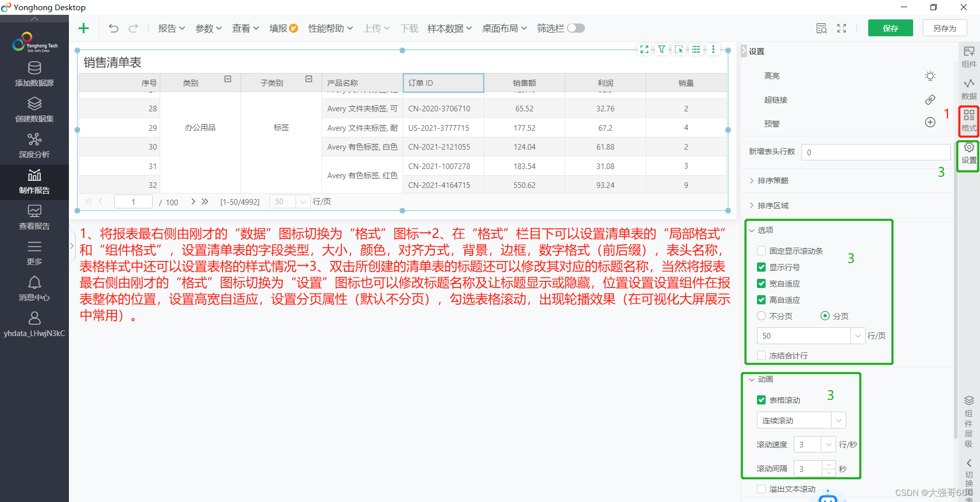Screen dimensions: 980x502
Task: Collapse 子类别 column group toggle
Action: 309,79
